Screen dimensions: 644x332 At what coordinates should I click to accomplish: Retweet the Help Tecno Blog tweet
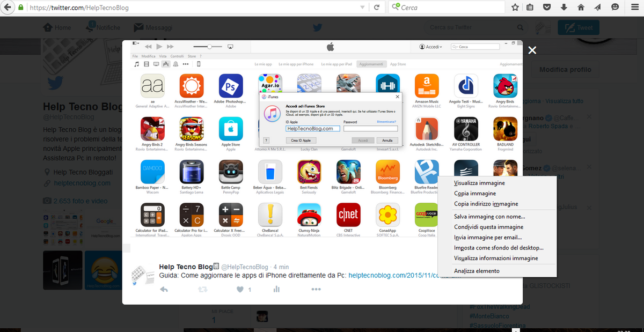[202, 289]
